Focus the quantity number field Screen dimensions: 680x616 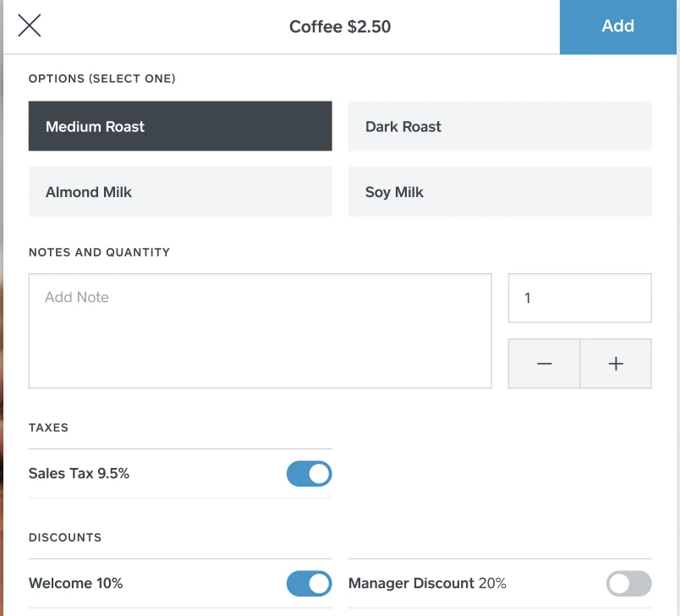579,298
